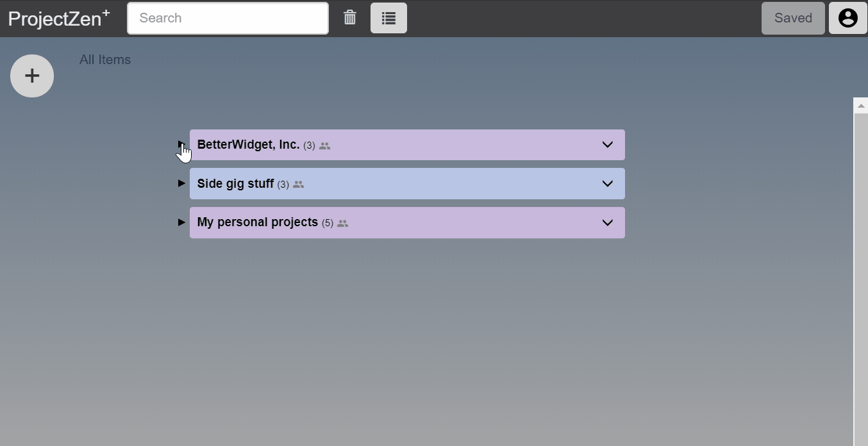Expand Side gig stuff with its triangle
The width and height of the screenshot is (868, 446).
click(181, 183)
